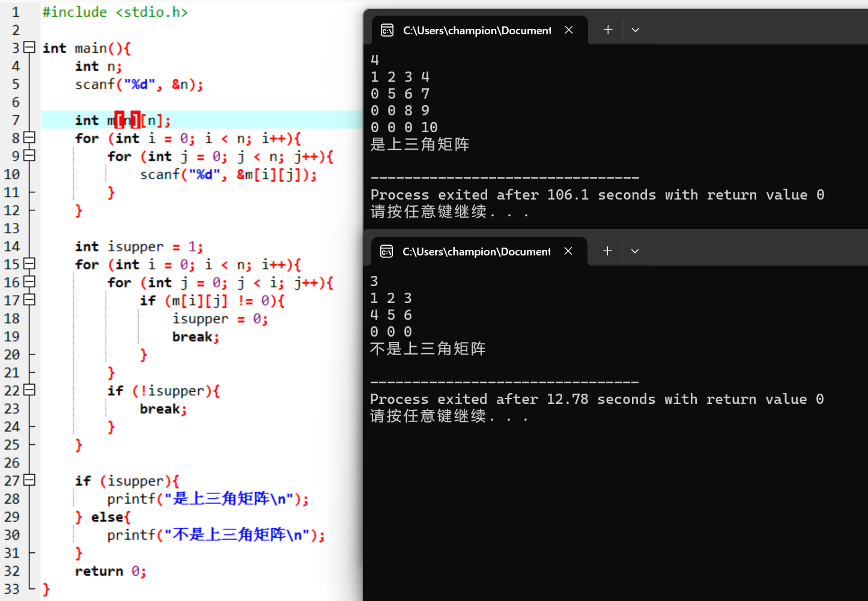
Task: Click the '} else{' line
Action: coord(103,517)
